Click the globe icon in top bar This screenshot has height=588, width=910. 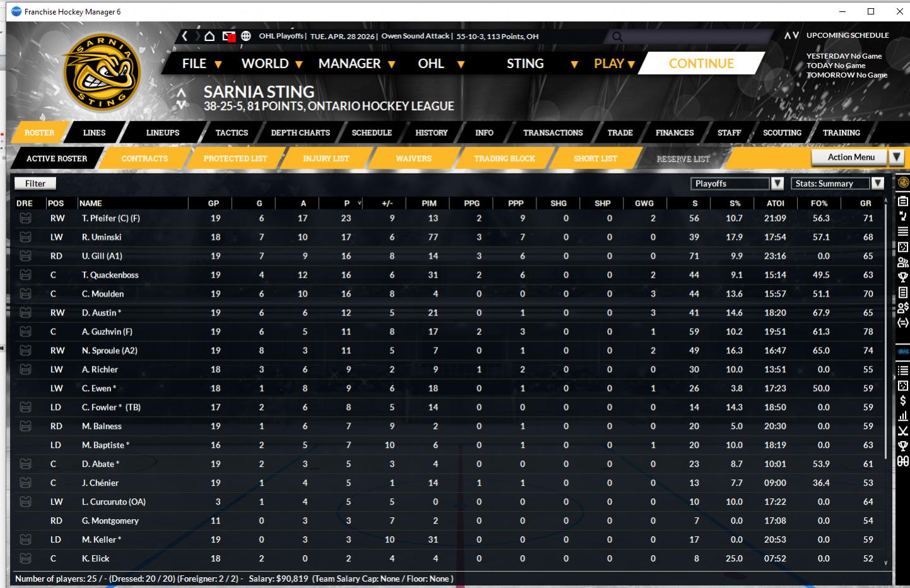[246, 37]
